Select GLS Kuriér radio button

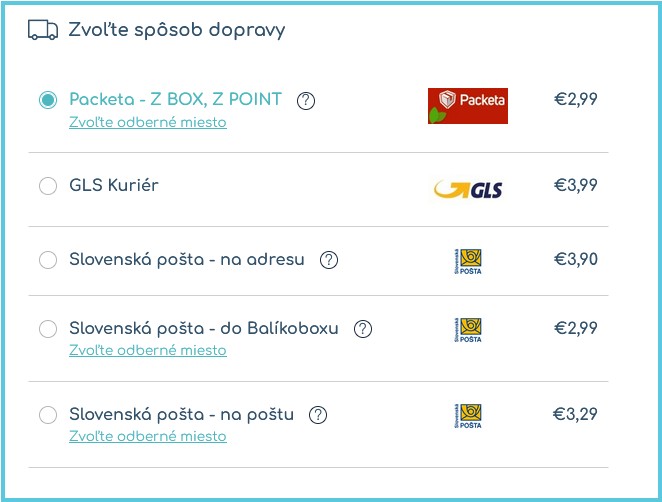click(48, 186)
